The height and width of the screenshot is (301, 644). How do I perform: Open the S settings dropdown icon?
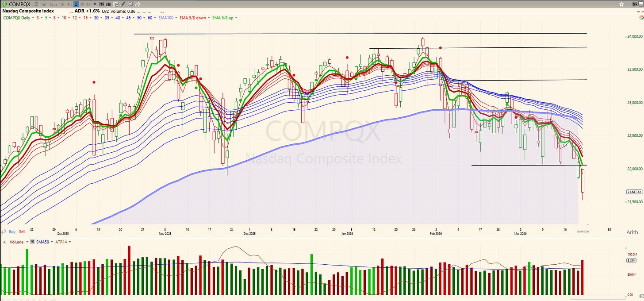pos(635,4)
